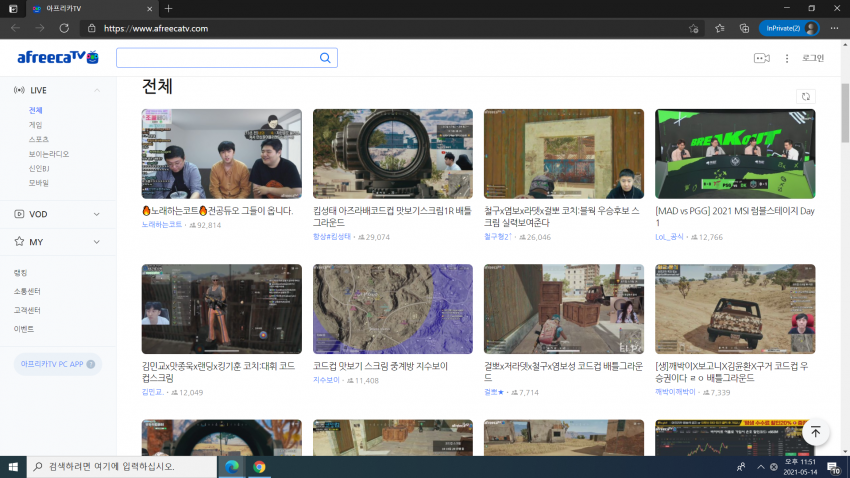Open the 깨박이 truck stream thumbnail
This screenshot has width=850, height=478.
(735, 309)
